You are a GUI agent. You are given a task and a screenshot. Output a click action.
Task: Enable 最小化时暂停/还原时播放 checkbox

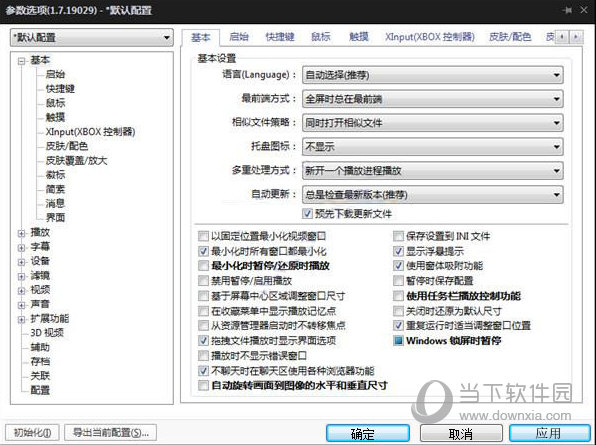point(203,266)
